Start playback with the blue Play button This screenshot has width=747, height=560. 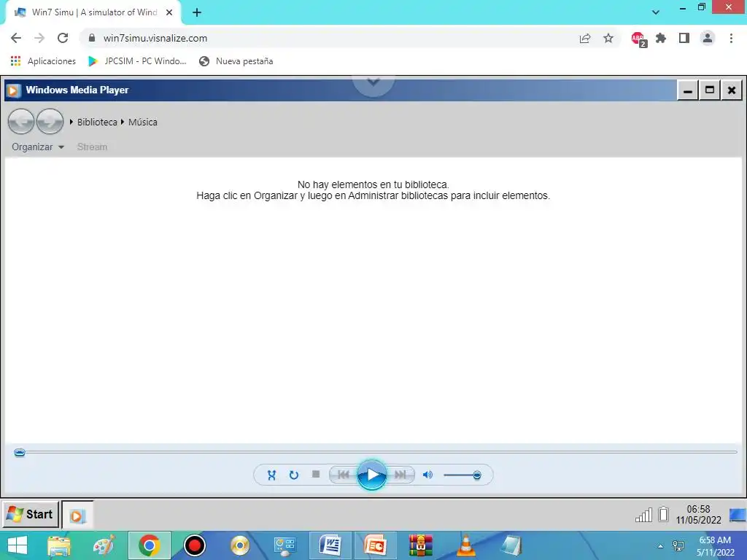372,475
